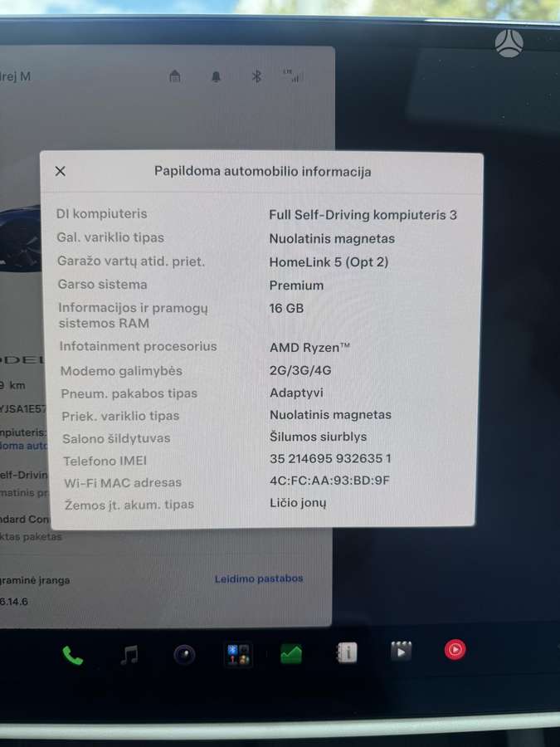
Task: Tap the 16 GB RAM value
Action: click(286, 308)
